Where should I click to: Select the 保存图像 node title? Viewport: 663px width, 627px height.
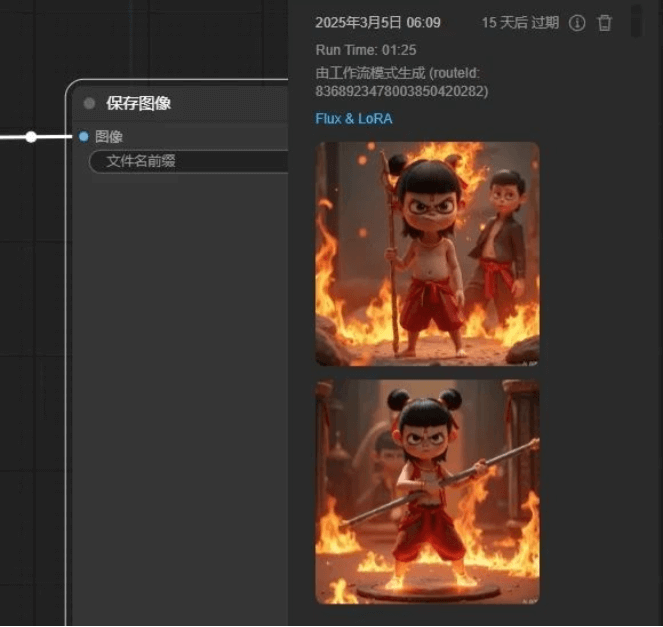click(x=138, y=103)
